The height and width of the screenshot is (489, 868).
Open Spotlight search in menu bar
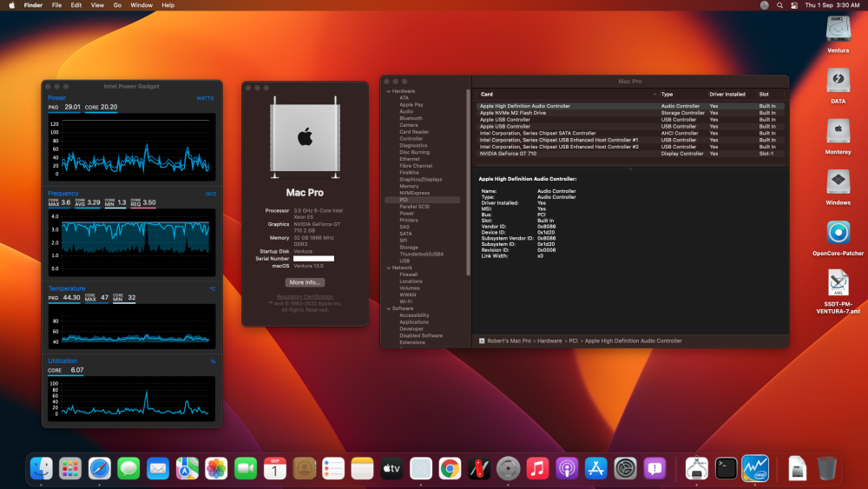click(x=779, y=5)
